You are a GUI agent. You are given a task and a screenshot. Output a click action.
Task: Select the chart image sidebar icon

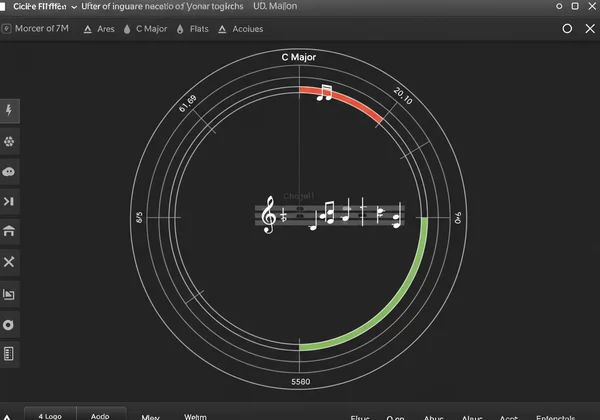(9, 294)
